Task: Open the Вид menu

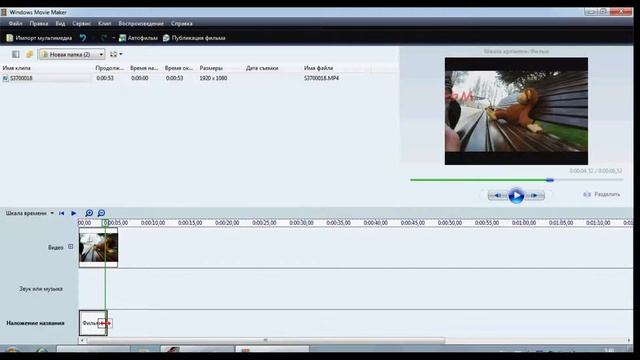Action: (60, 24)
